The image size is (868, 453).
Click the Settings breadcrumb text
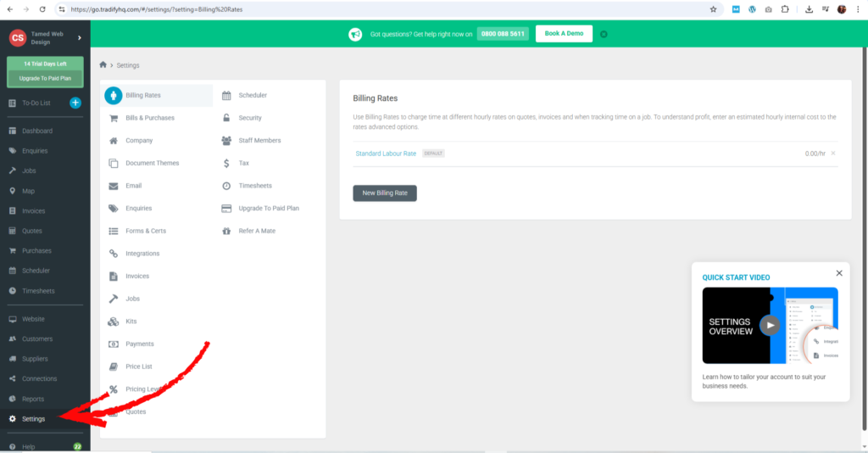pos(128,65)
